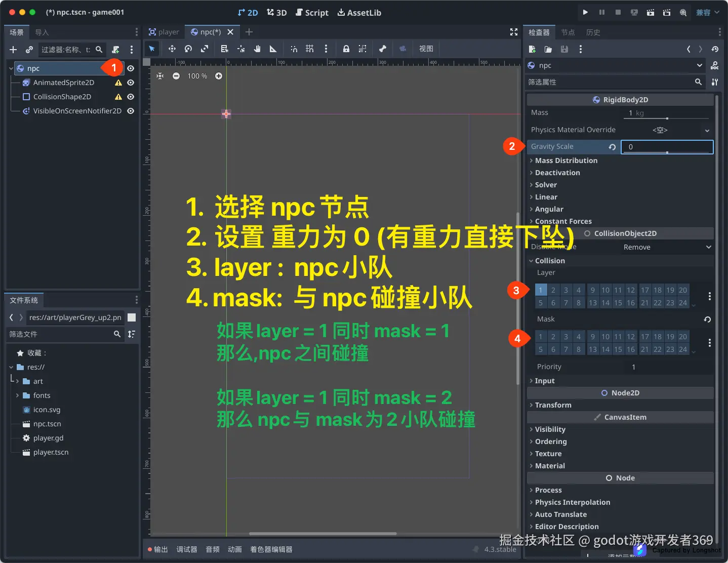The image size is (728, 563).
Task: Toggle grid snap in viewport toolbar
Action: 310,49
